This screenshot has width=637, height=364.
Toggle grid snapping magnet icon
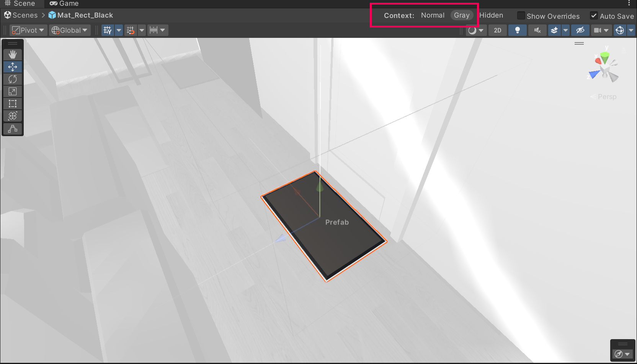(x=131, y=30)
